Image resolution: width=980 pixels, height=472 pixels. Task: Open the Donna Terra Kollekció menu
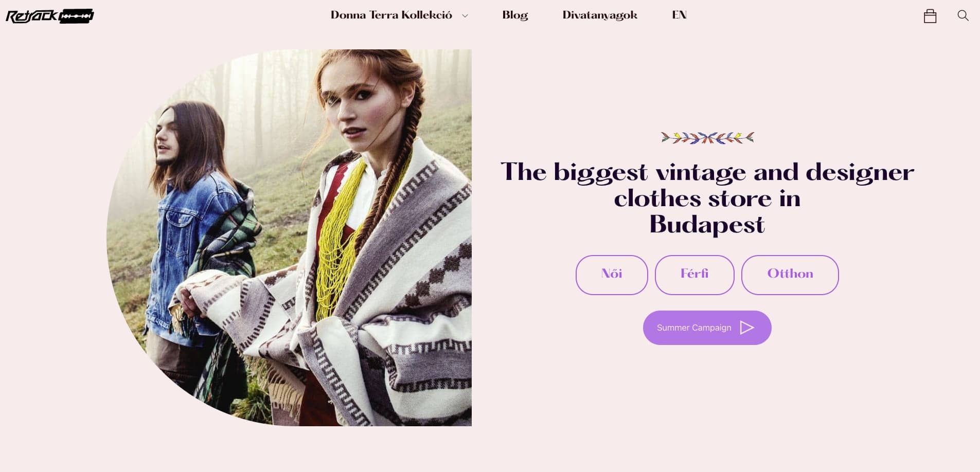point(391,15)
